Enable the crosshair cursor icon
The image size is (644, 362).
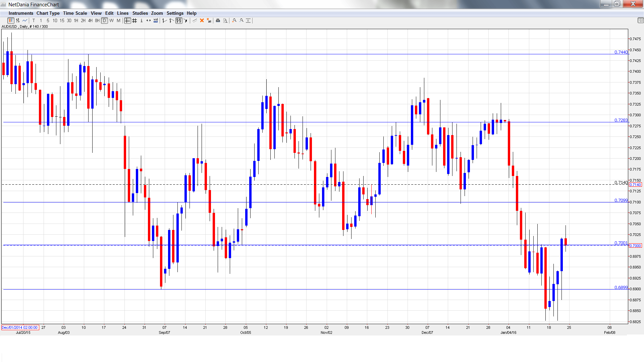pos(127,20)
